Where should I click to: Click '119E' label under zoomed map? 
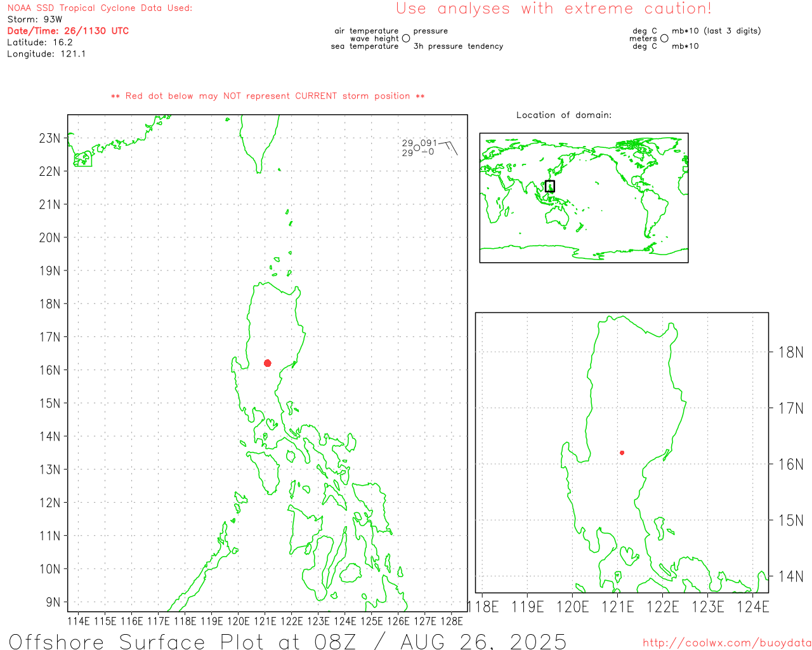click(528, 607)
